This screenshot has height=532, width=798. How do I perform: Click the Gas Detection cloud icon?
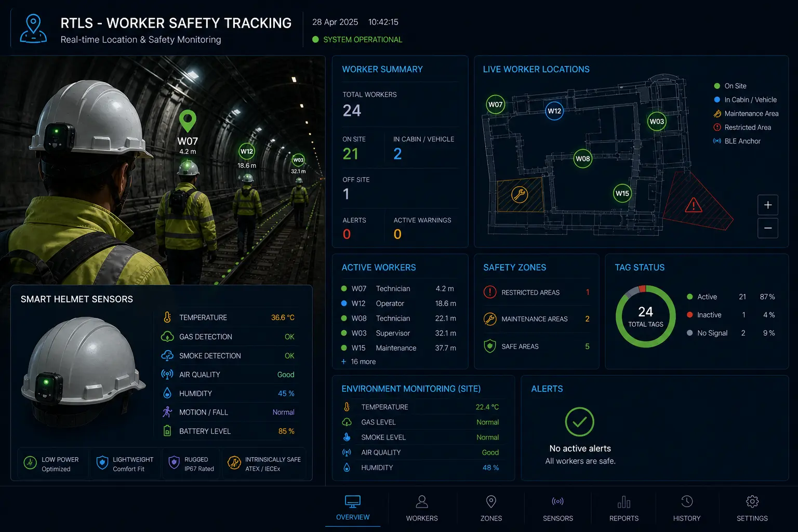pos(167,337)
